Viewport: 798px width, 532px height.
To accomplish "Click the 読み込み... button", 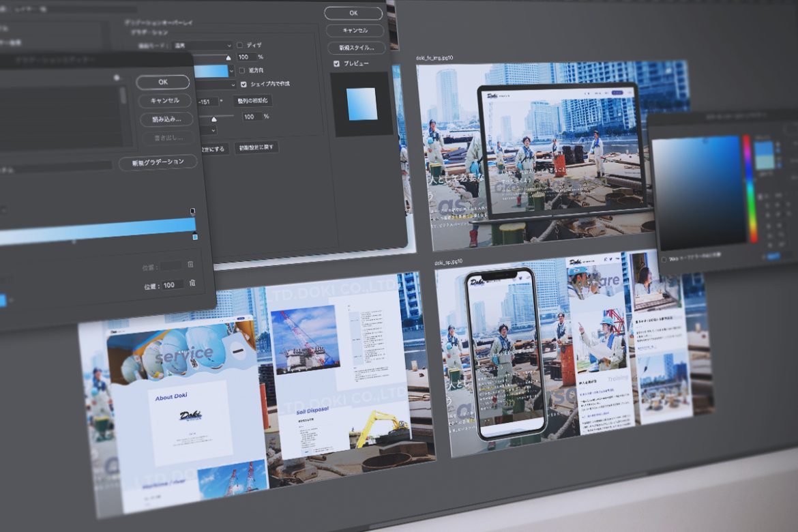I will point(167,119).
